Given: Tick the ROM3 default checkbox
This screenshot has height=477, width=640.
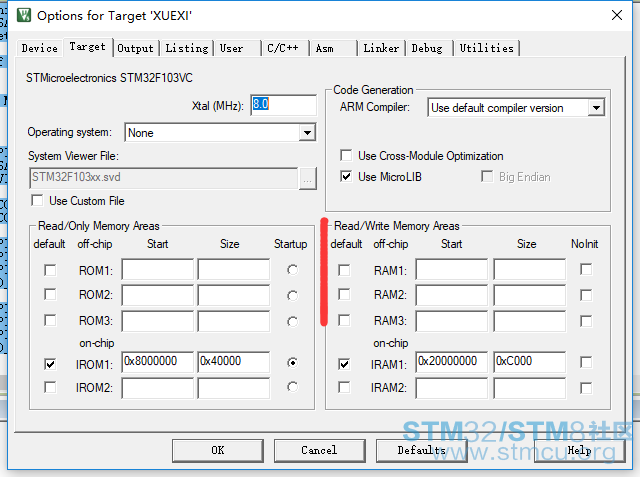Looking at the screenshot, I should coord(50,320).
